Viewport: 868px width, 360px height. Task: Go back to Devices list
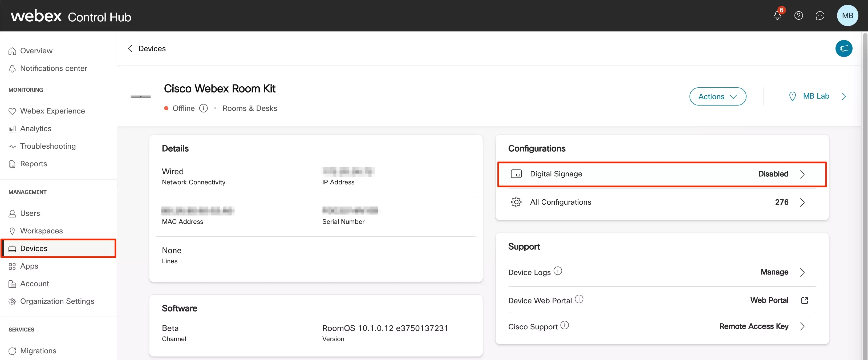coord(130,48)
